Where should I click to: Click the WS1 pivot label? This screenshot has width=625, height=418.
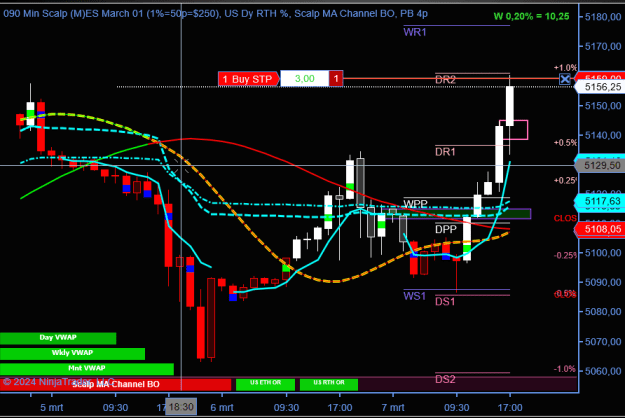[x=415, y=296]
